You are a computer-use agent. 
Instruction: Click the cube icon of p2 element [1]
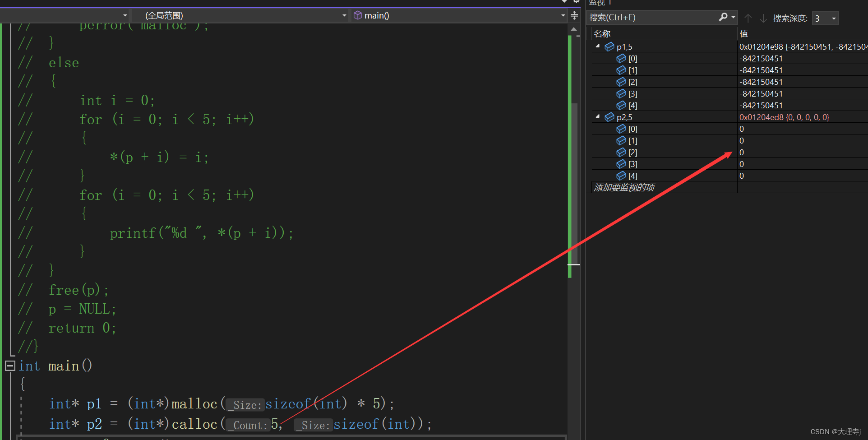point(621,140)
